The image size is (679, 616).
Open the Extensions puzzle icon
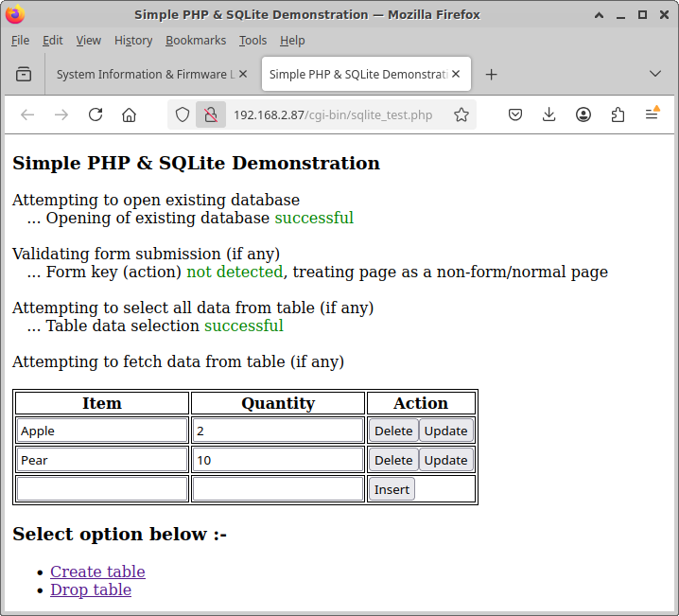pos(618,114)
